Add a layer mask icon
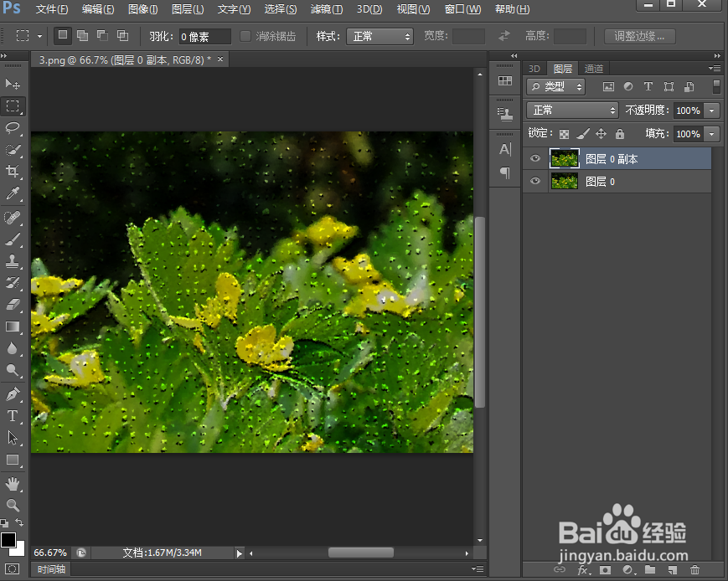Viewport: 728px width, 581px height. [x=605, y=569]
